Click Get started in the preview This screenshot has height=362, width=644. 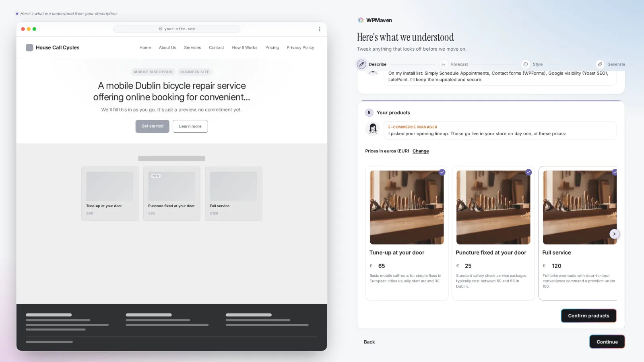point(153,126)
